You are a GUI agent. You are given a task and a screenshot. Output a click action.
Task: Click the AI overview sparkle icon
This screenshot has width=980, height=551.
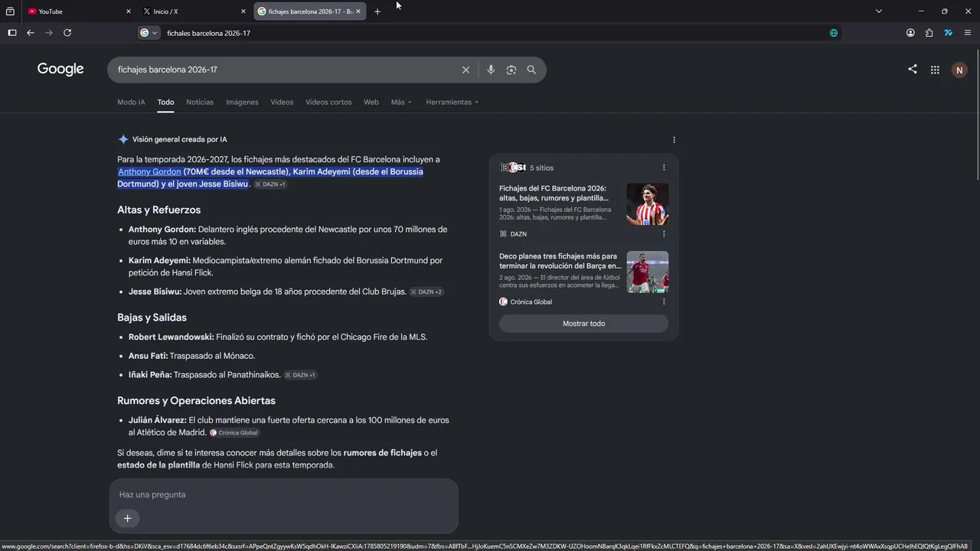point(123,139)
